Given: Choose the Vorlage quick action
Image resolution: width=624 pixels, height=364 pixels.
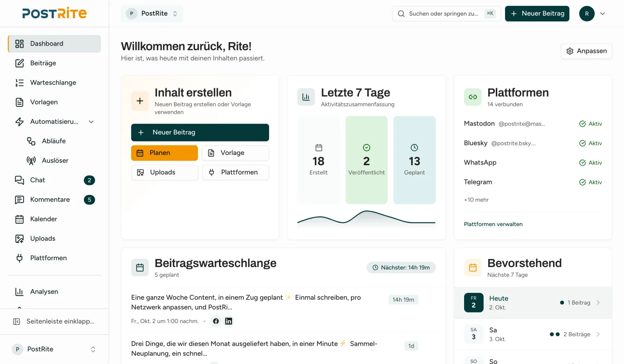Looking at the screenshot, I should [x=236, y=153].
